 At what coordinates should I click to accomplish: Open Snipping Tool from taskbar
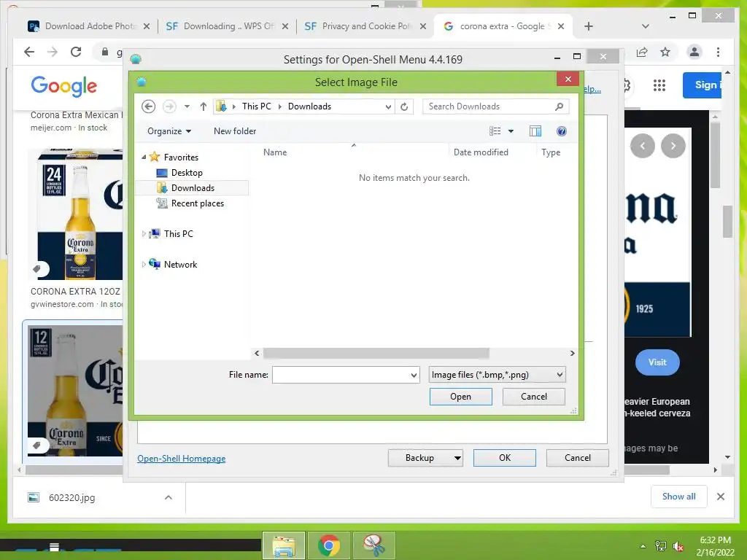(x=374, y=545)
